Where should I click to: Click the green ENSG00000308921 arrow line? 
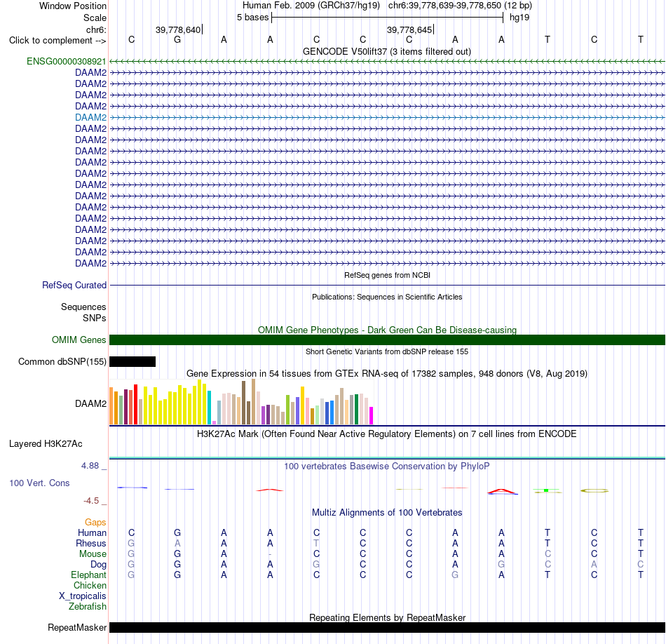pyautogui.click(x=388, y=61)
